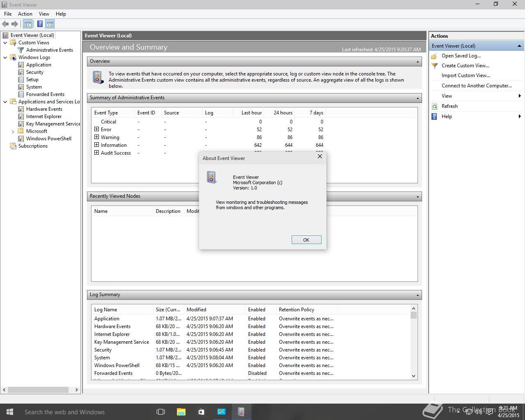Collapse the Custom Views tree node
This screenshot has width=525, height=420.
coord(5,43)
